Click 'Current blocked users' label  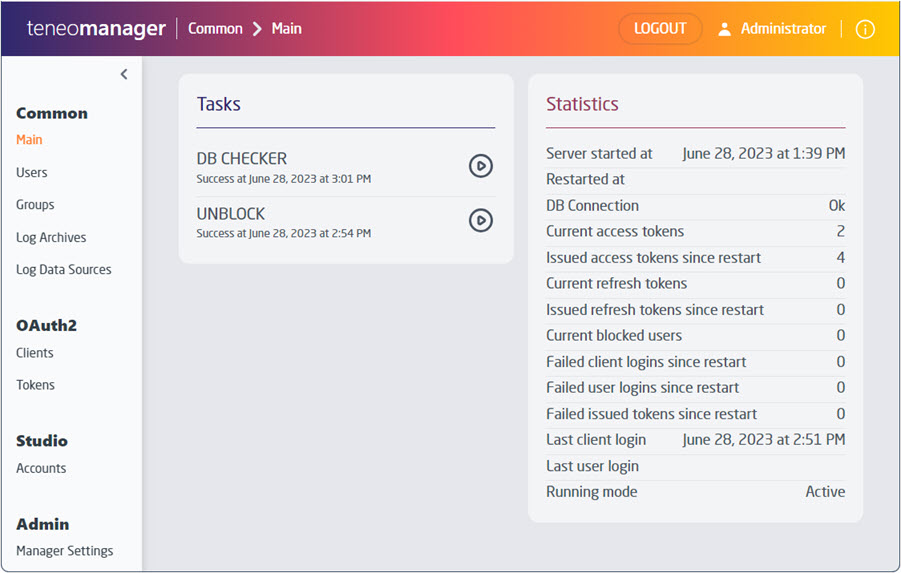(x=614, y=336)
